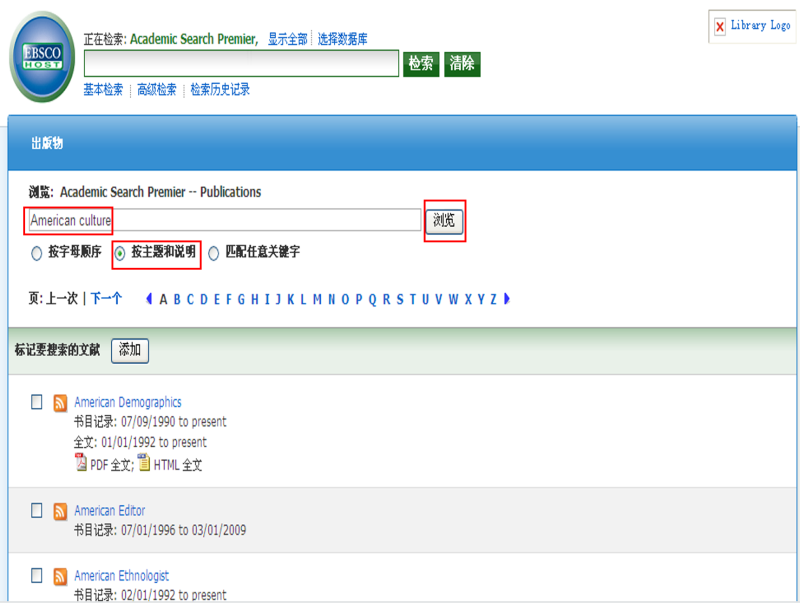Jump to publications starting with K
Viewport: 800px width, 603px height.
point(290,299)
